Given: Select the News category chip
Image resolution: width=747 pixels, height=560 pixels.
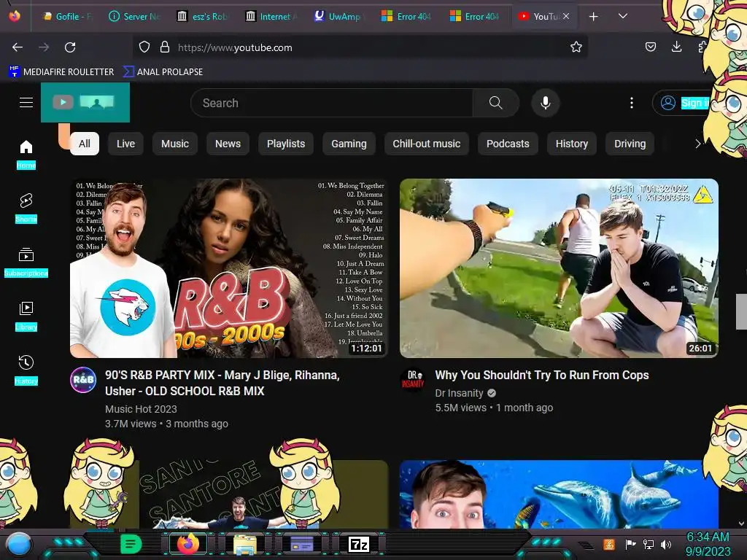Looking at the screenshot, I should pyautogui.click(x=228, y=144).
